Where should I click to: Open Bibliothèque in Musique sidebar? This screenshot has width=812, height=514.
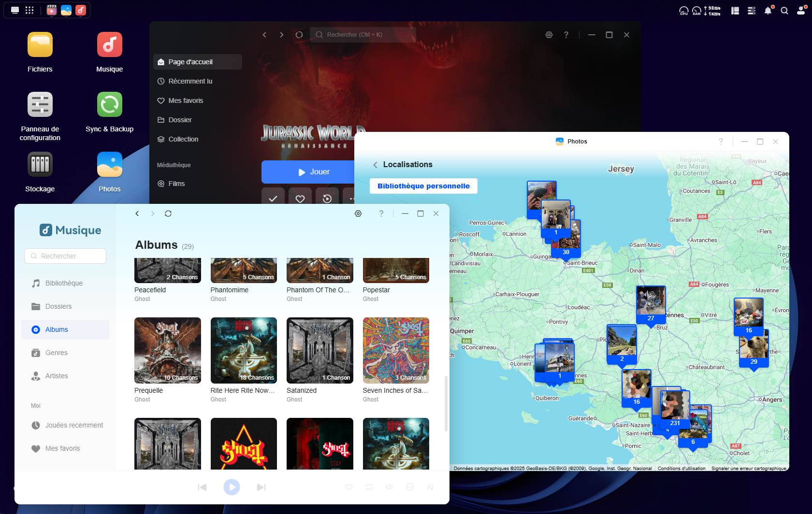(x=65, y=283)
